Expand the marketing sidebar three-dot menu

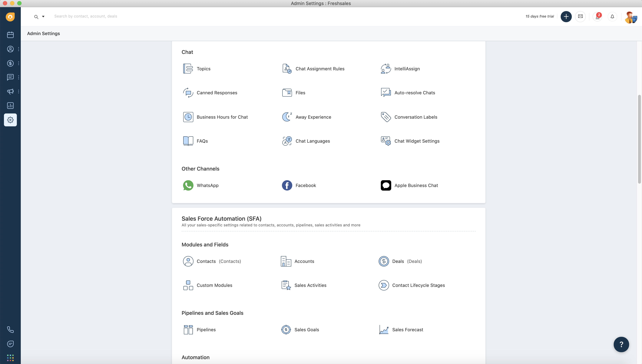(x=18, y=91)
